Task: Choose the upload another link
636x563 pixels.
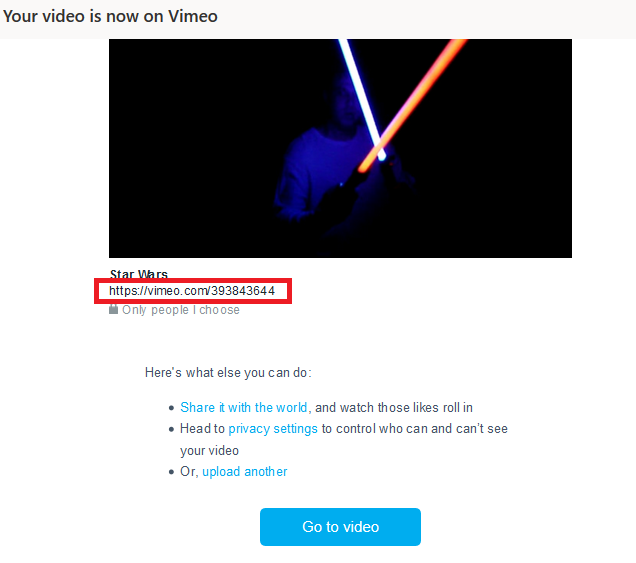Action: pos(245,472)
